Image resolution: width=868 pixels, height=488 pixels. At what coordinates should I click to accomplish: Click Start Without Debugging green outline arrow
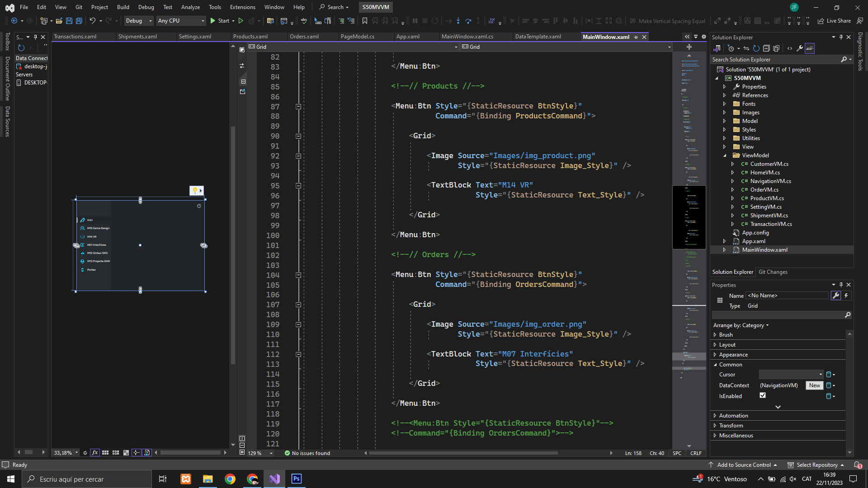(241, 21)
